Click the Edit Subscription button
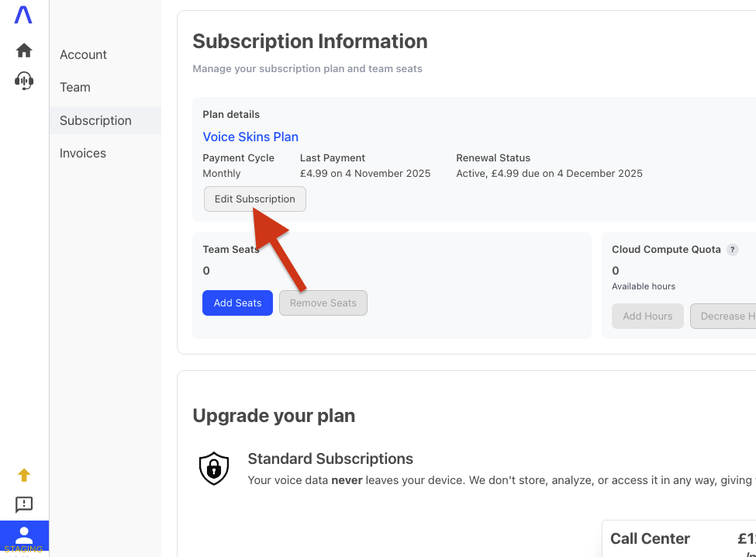The height and width of the screenshot is (557, 756). click(254, 199)
